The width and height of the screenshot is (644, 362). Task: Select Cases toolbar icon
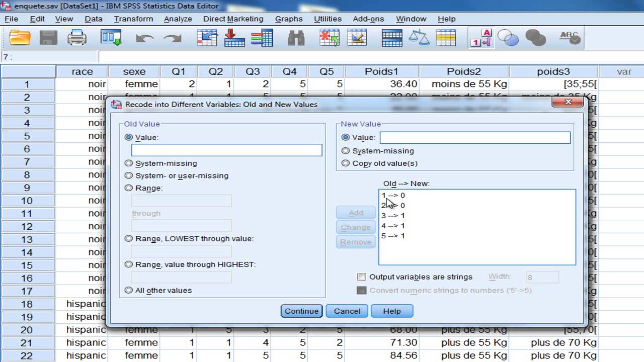pos(446,38)
